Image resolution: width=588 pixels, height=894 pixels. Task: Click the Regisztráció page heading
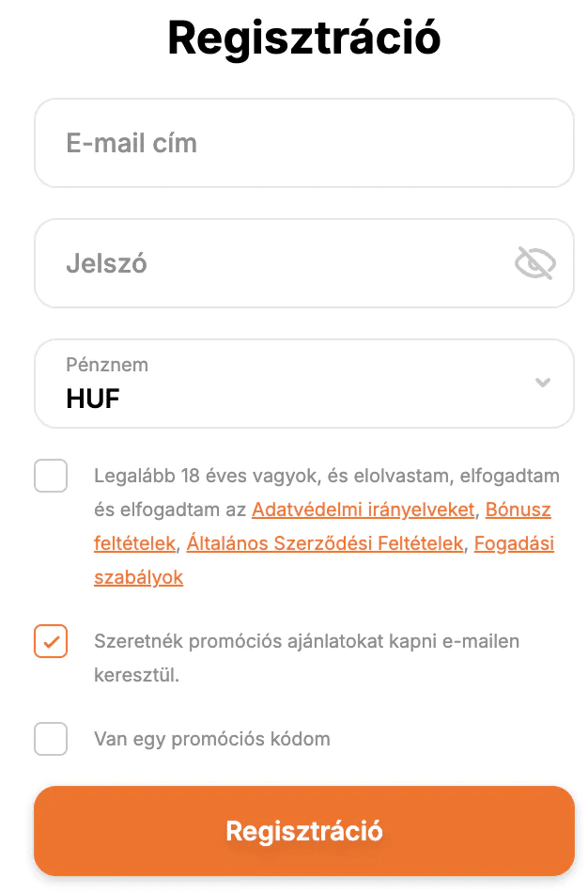coord(303,38)
